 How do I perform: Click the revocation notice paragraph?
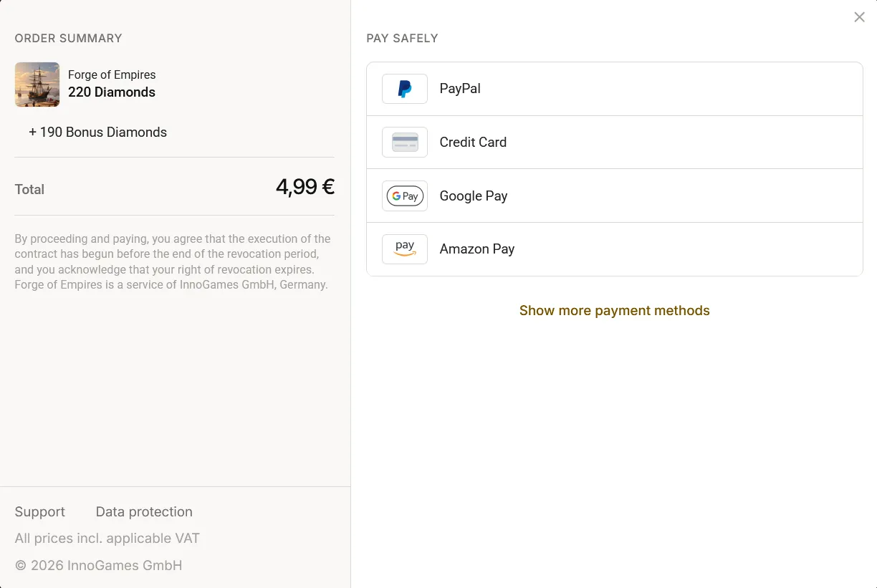coord(173,261)
